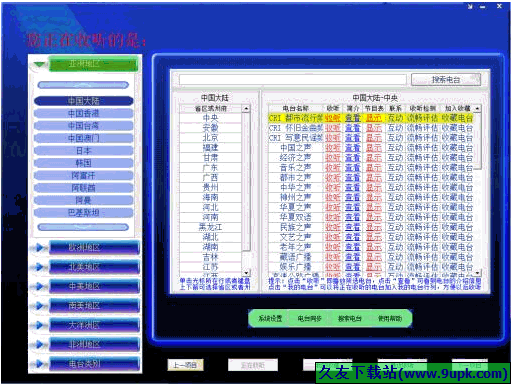Open the 非洲地区 region header
This screenshot has width=514, height=387.
94,344
